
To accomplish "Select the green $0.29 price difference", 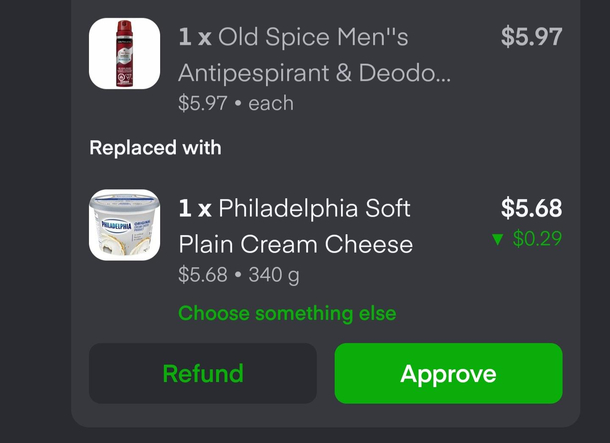I will pos(537,238).
